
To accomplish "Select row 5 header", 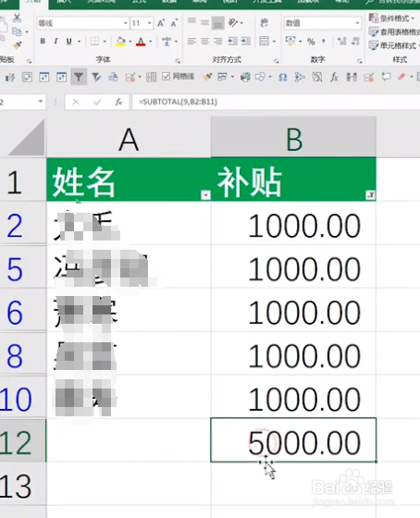I will (23, 267).
